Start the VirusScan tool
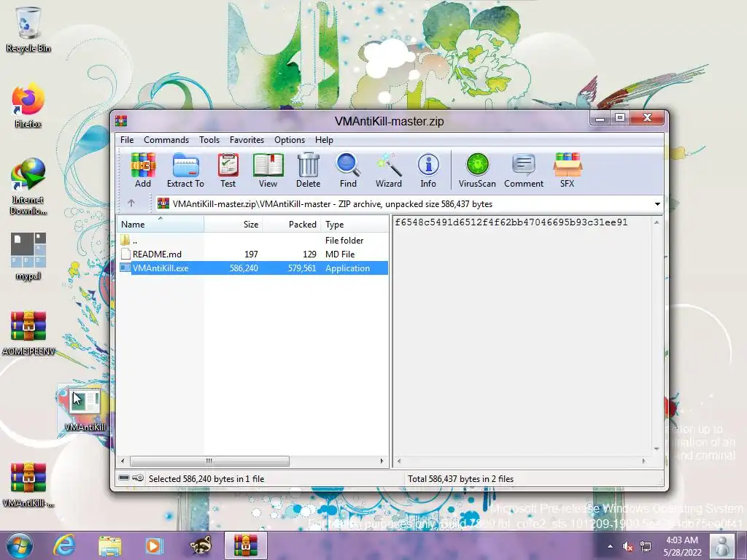747x560 pixels. [x=477, y=170]
